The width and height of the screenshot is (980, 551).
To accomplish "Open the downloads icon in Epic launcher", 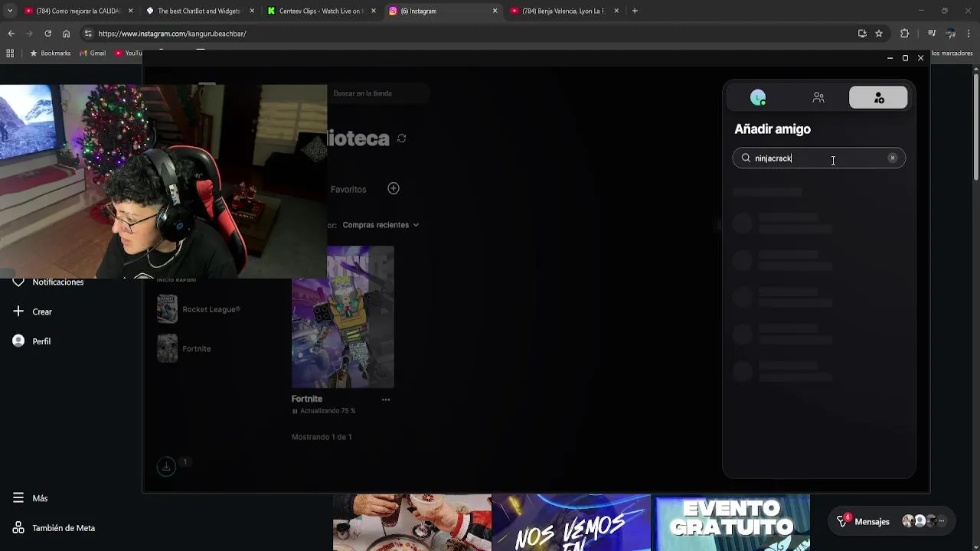I will coord(166,466).
